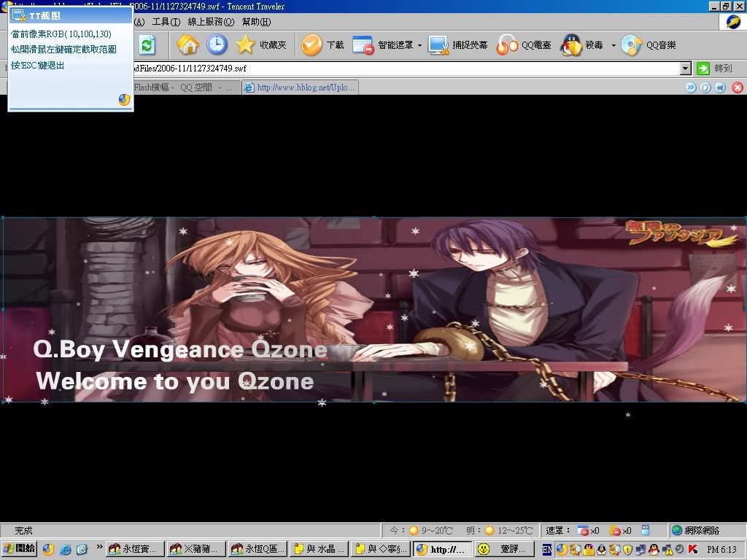Expand the 殺毒 dropdown arrow
The width and height of the screenshot is (747, 560).
coord(614,45)
